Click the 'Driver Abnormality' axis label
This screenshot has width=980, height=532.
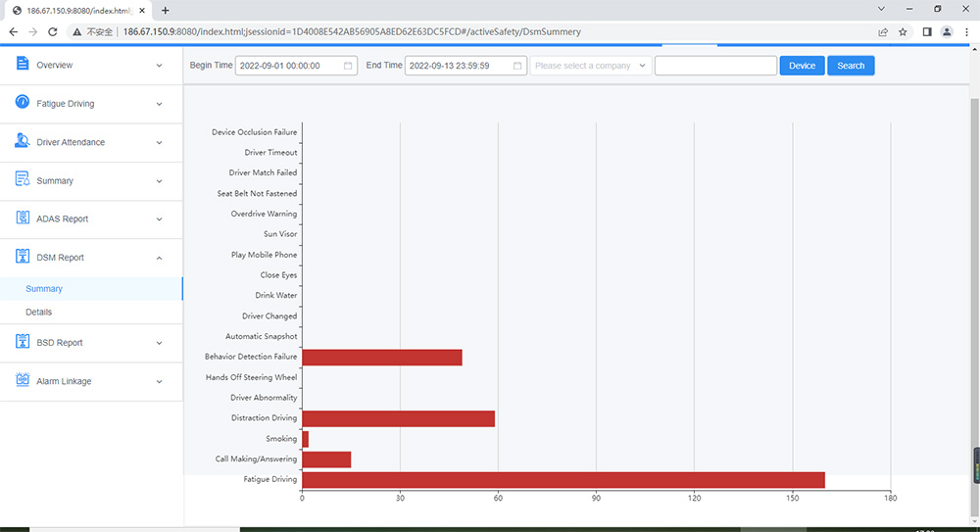click(x=264, y=398)
